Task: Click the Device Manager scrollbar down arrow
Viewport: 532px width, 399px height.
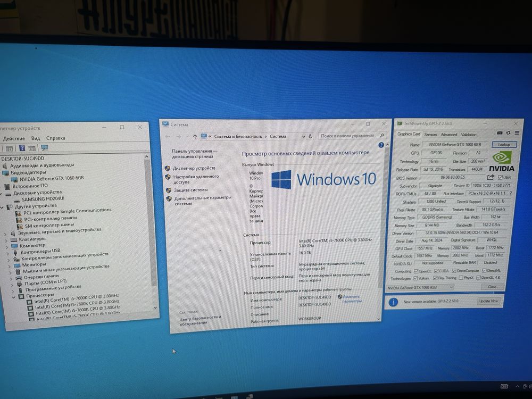Action: point(155,308)
